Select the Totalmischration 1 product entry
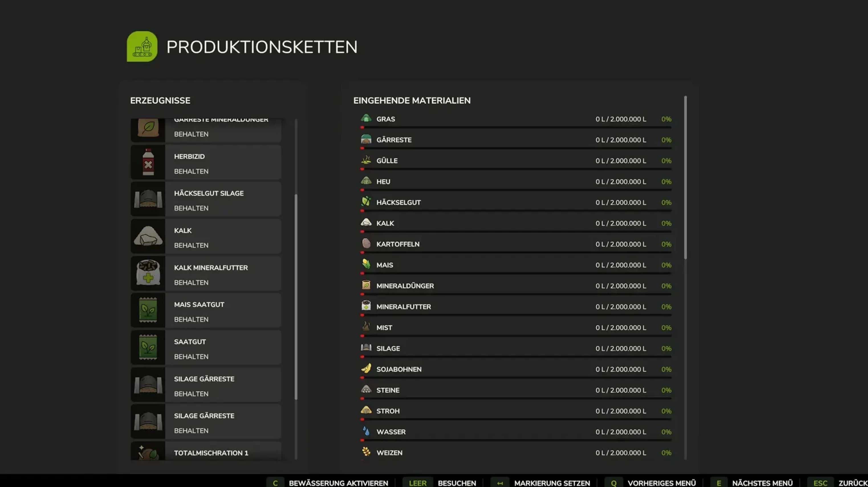 [x=211, y=452]
